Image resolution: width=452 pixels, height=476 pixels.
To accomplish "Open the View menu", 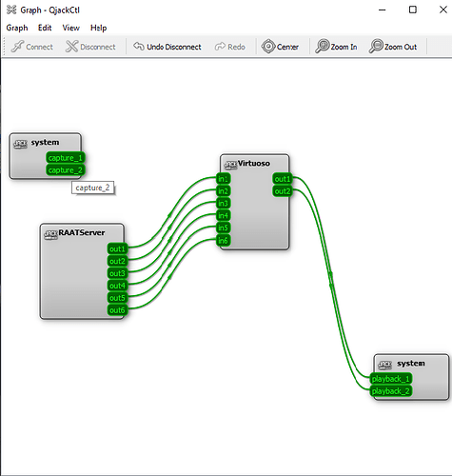I will pyautogui.click(x=70, y=28).
